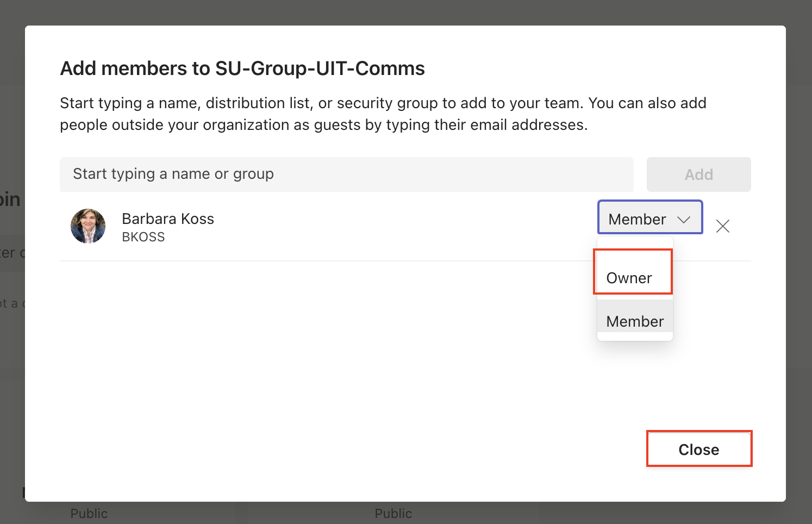
Task: Choose Member in the open role list
Action: point(635,321)
